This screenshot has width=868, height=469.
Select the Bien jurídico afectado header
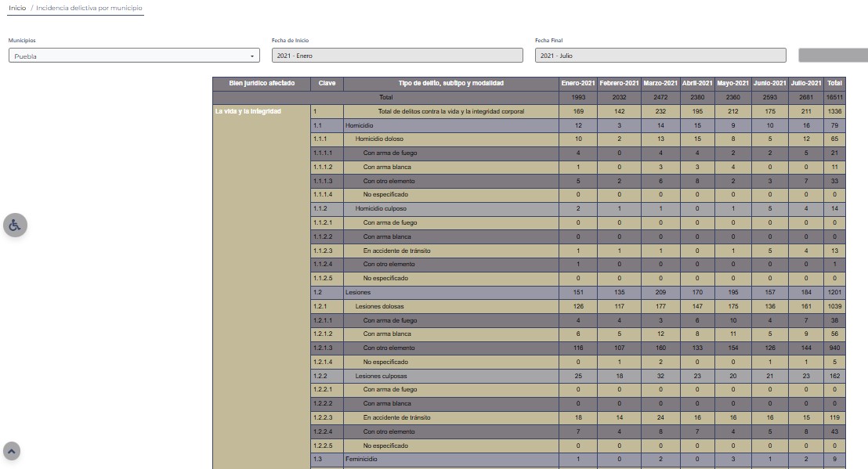261,83
